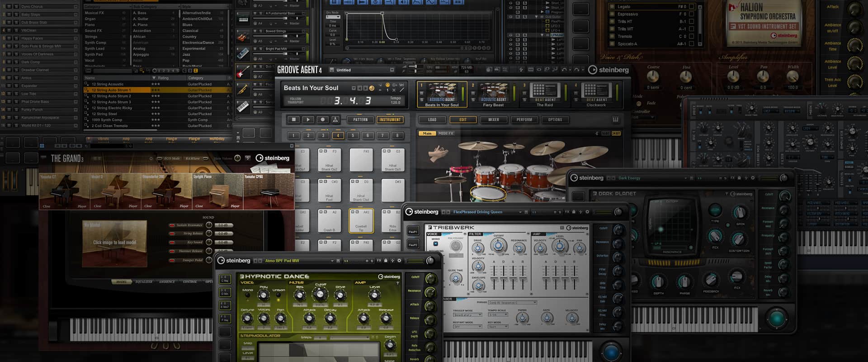Click the Type button in Dark Planet
Viewport: 868px width, 362px height.
(x=715, y=211)
